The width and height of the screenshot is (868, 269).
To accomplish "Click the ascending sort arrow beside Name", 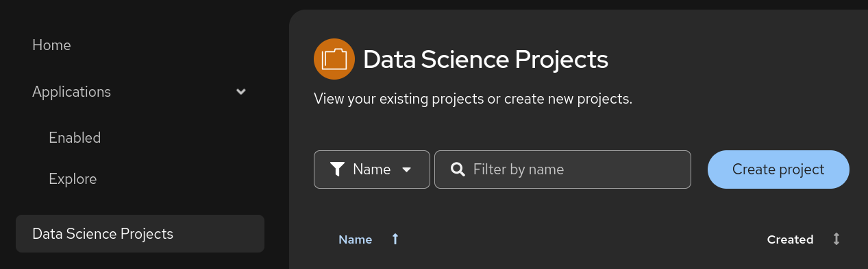I will (x=395, y=239).
